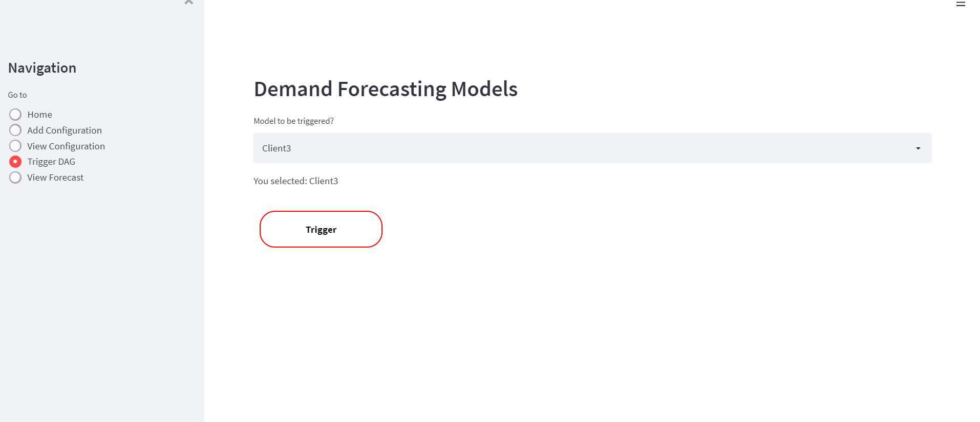Open the hamburger menu at top right
Viewport: 980px width, 422px height.
961,4
